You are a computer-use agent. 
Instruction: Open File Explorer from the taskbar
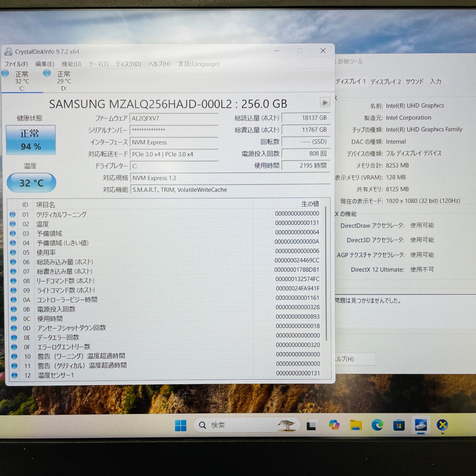tap(355, 425)
